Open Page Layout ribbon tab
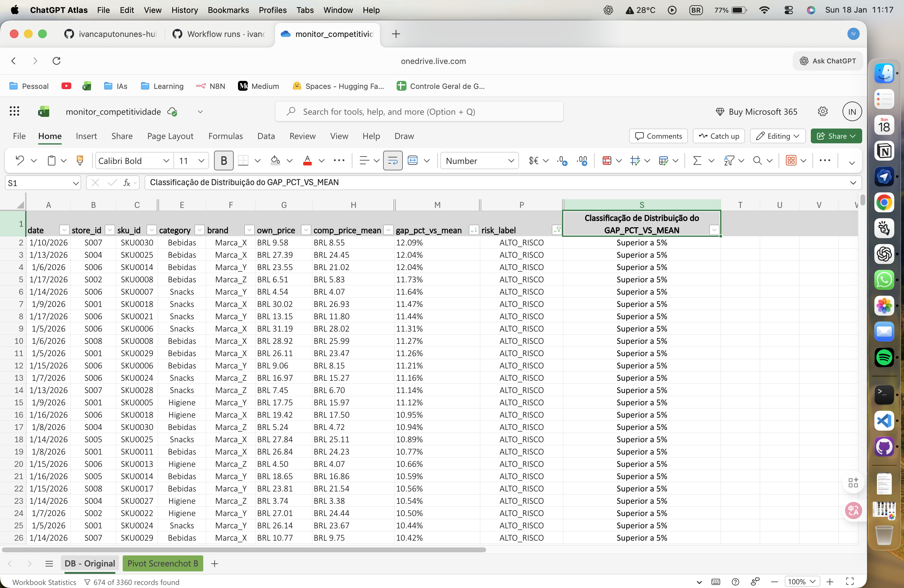This screenshot has height=588, width=904. pos(170,136)
